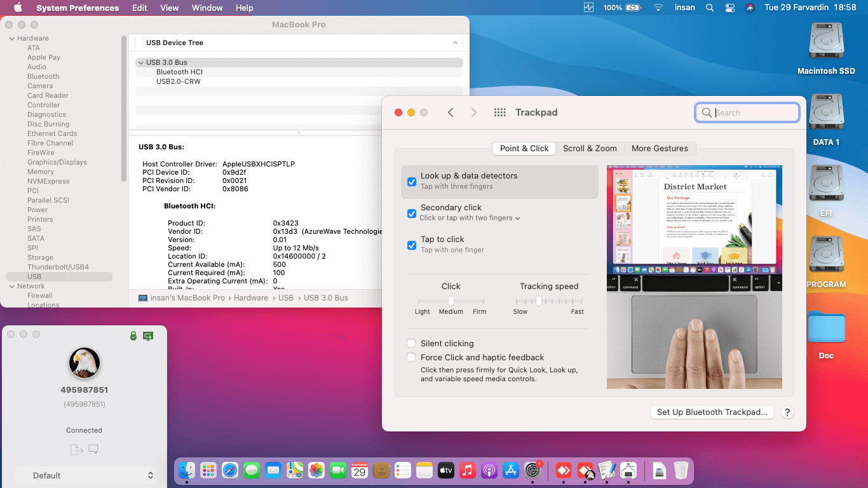Open the Default dropdown in AnyDesk window
This screenshot has width=868, height=488.
85,475
